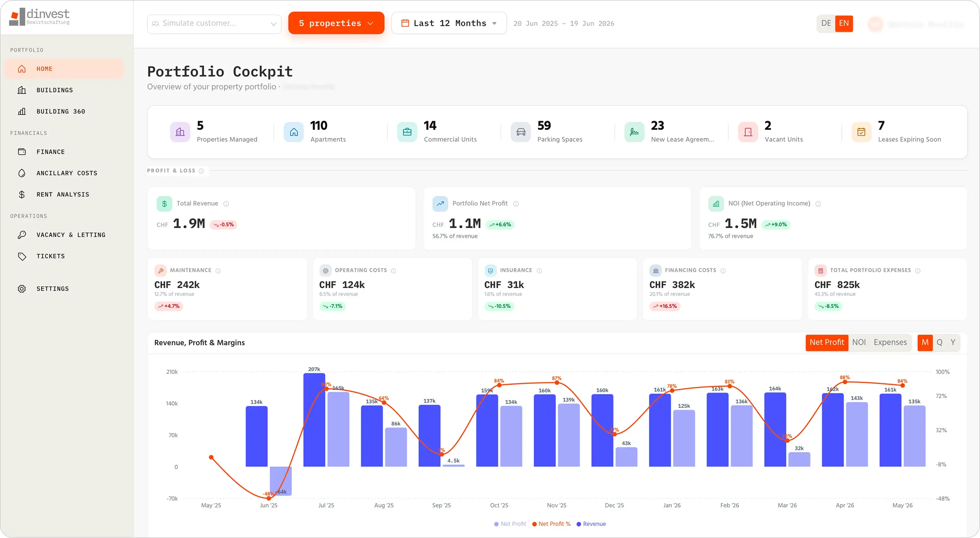Click the -10.5% Insurance change badge
The height and width of the screenshot is (538, 980).
tap(499, 307)
